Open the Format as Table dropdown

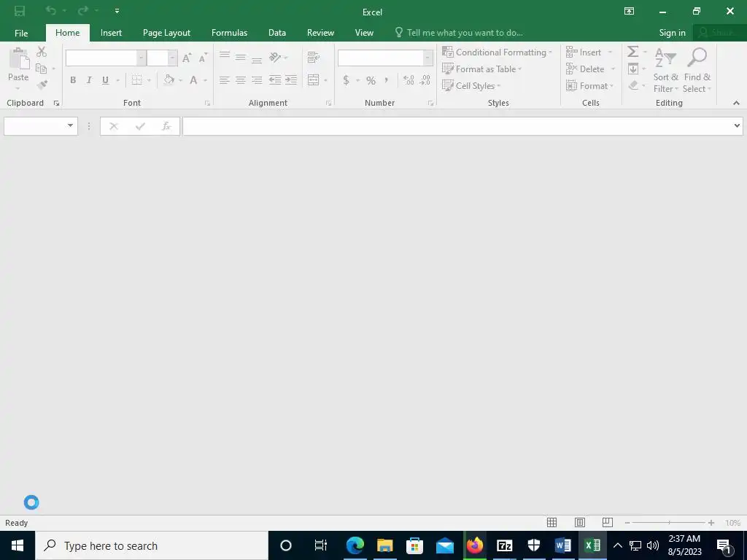point(481,69)
